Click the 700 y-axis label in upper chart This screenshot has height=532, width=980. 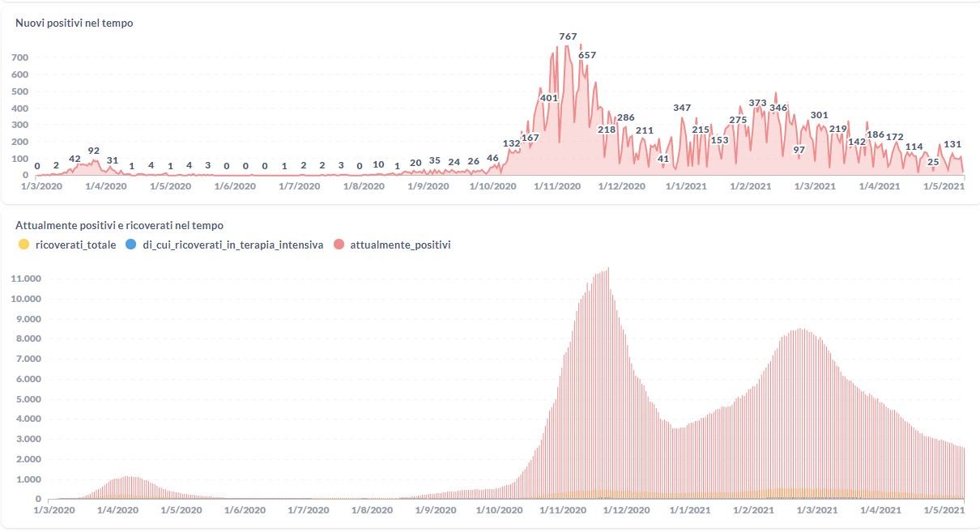pos(19,57)
